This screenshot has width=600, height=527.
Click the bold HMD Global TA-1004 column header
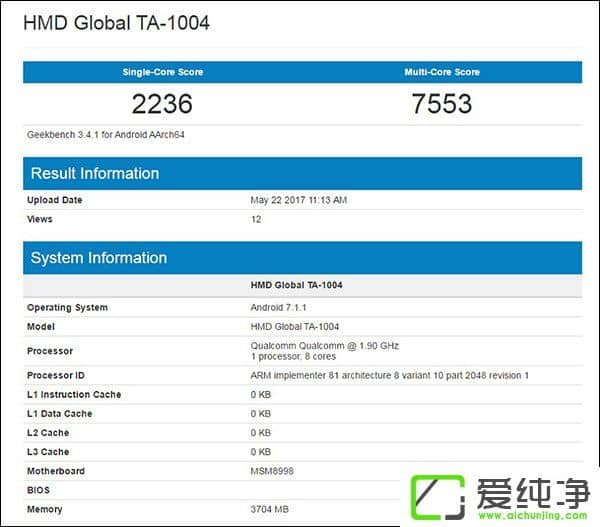point(297,285)
